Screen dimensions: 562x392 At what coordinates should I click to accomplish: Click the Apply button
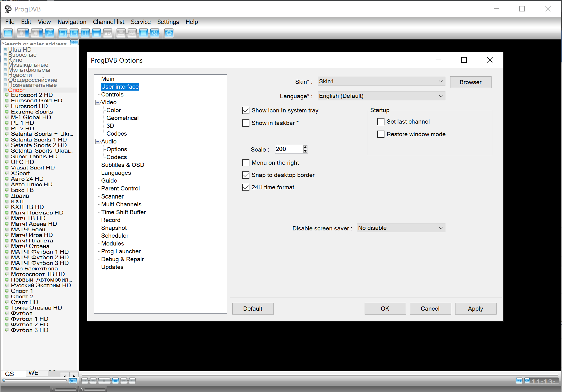coord(475,309)
